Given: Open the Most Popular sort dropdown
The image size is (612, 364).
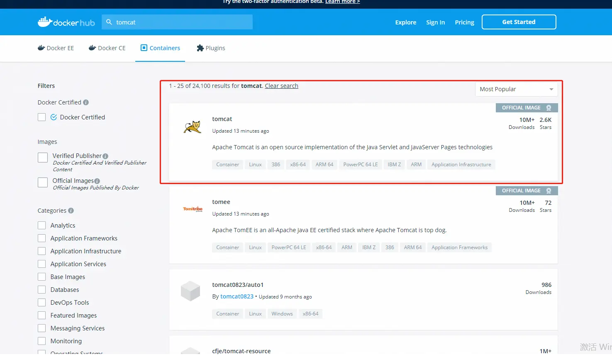Looking at the screenshot, I should coord(516,89).
